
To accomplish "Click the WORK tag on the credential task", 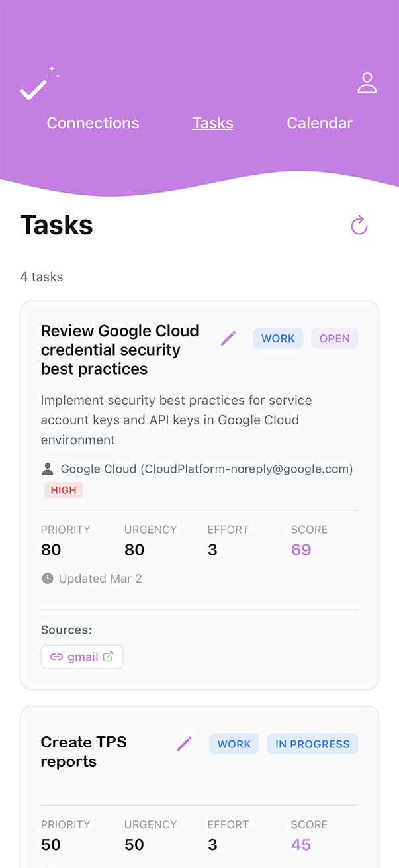I will coord(278,338).
